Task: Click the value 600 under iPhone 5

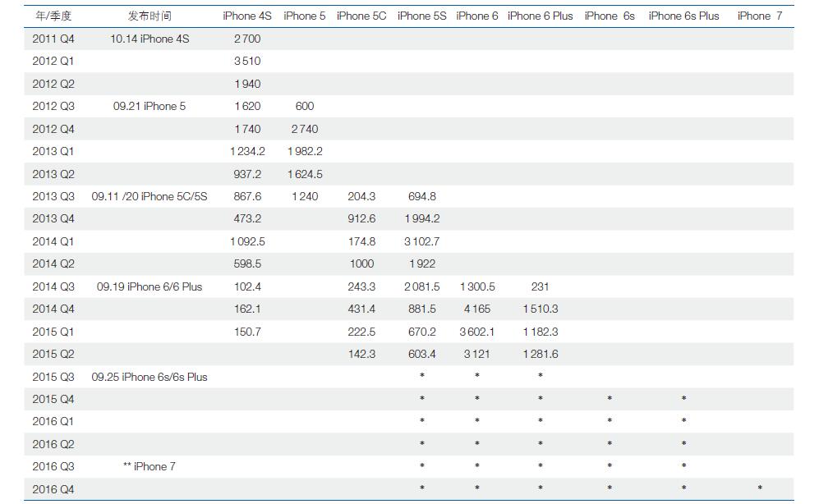Action: pos(305,107)
